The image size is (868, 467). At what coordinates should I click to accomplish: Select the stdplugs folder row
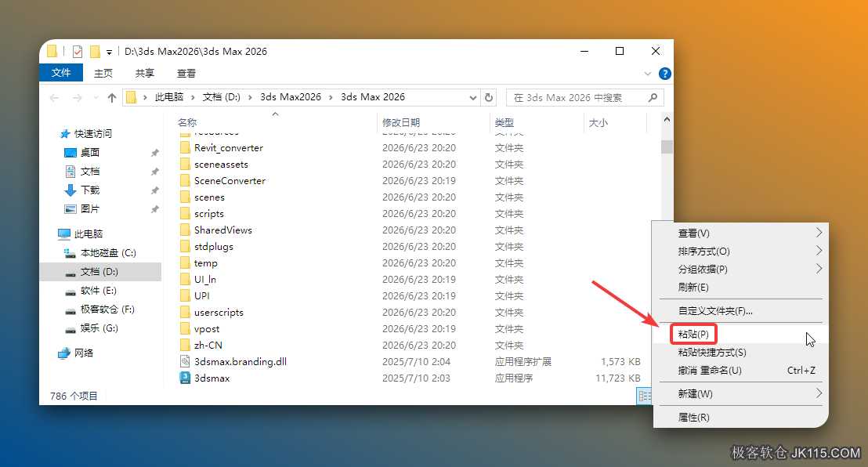point(410,247)
